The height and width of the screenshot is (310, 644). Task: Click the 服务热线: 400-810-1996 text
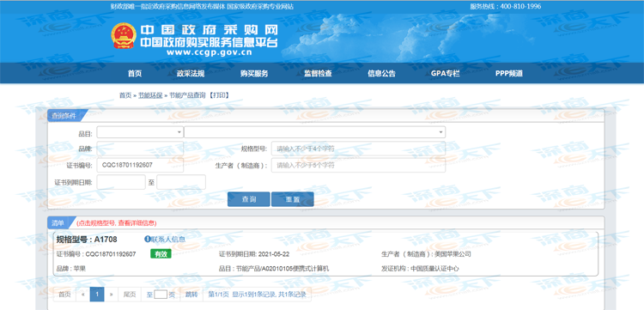[506, 7]
